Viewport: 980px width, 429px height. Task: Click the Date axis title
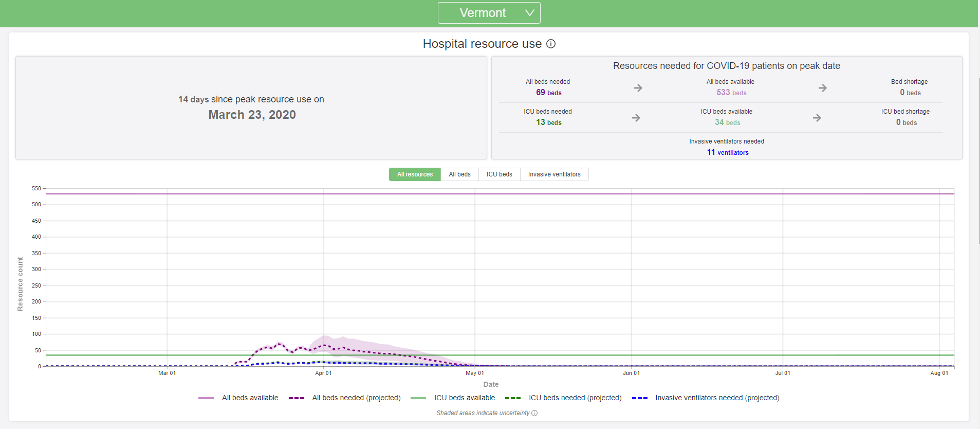(x=491, y=384)
